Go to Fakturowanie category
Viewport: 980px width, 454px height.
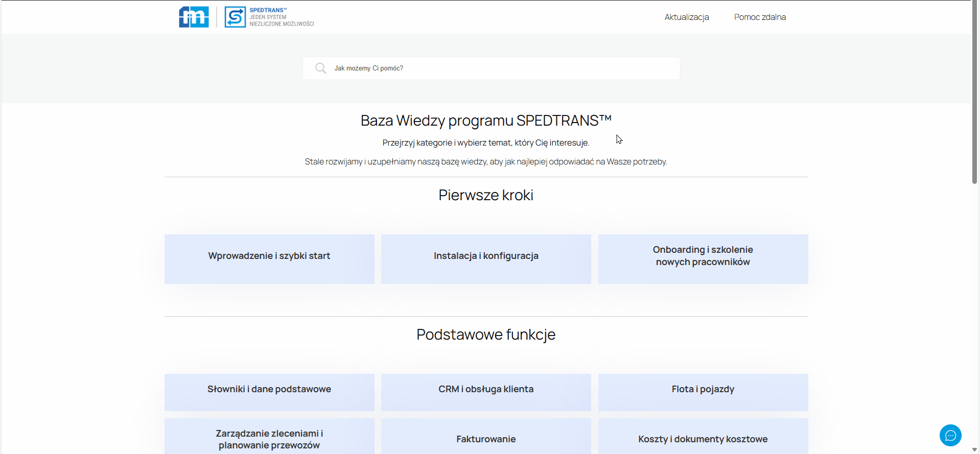486,438
